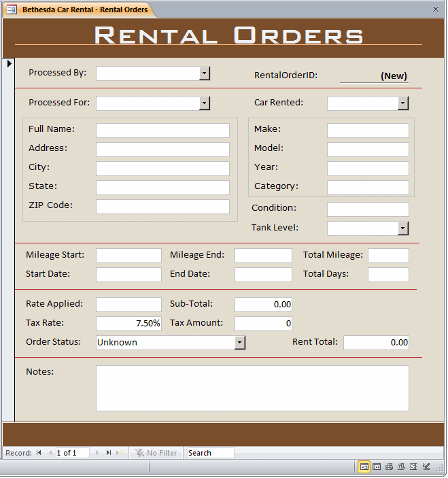Jump to the last record
This screenshot has width=448, height=478.
[x=109, y=453]
